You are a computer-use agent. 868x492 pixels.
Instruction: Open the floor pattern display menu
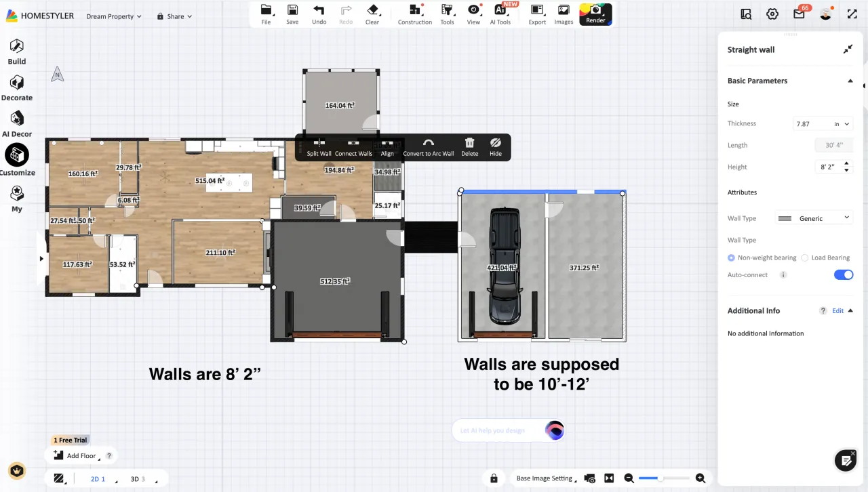tap(60, 478)
